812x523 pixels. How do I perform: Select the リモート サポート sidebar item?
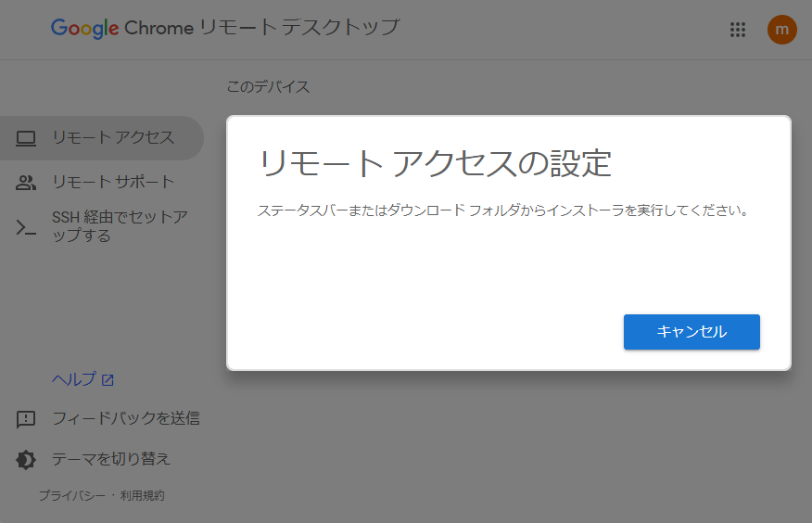coord(102,183)
